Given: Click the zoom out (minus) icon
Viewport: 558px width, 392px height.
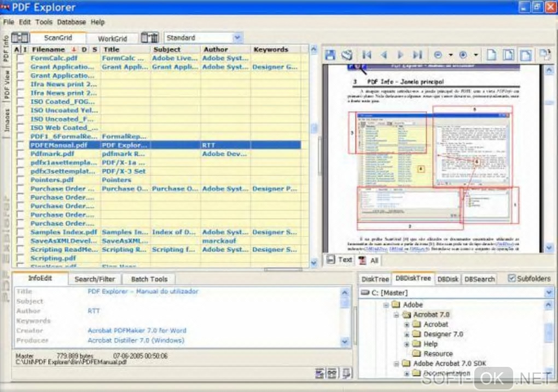Looking at the screenshot, I should (x=438, y=55).
